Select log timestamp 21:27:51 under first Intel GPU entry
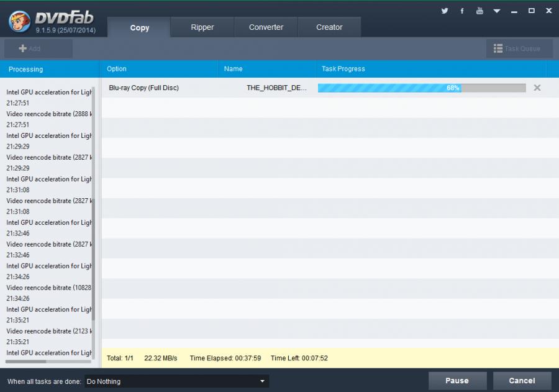Viewport: 559px width, 392px height. click(17, 103)
